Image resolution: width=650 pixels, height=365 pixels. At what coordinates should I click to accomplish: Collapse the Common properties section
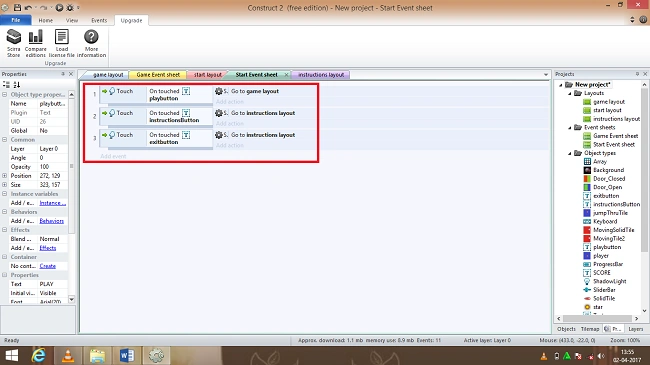coord(5,140)
